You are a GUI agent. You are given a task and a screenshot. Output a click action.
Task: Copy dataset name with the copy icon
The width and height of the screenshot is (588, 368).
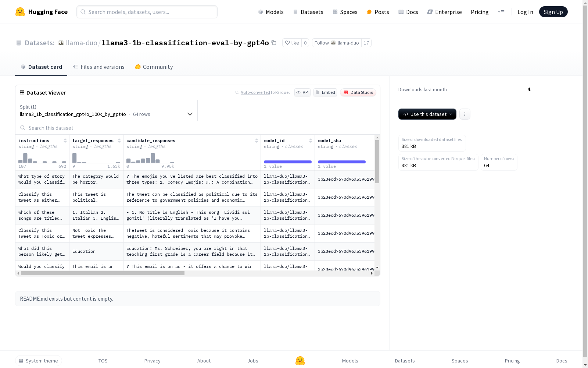click(x=274, y=43)
